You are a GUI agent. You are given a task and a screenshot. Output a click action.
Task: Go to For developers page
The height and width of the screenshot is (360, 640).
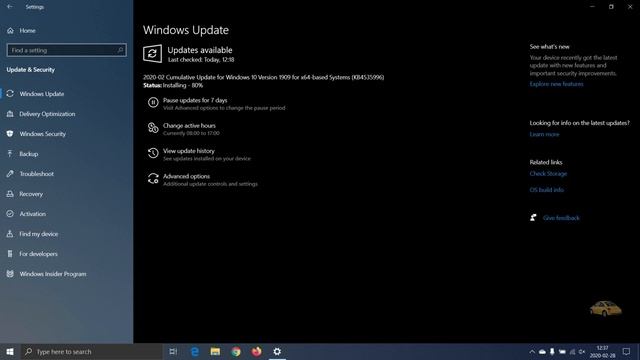tap(38, 254)
